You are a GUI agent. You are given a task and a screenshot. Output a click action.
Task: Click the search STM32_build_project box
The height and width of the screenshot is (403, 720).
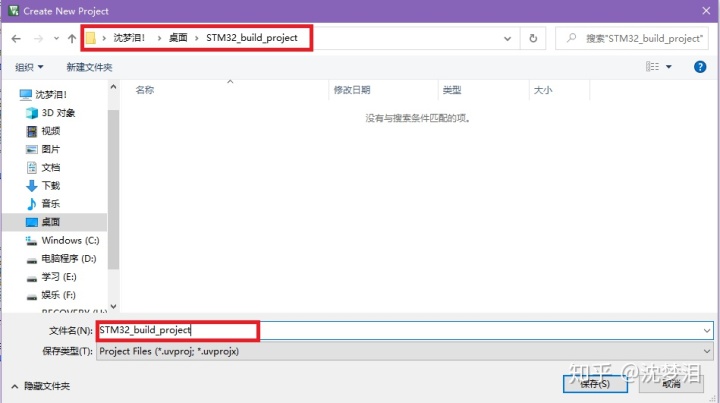632,39
